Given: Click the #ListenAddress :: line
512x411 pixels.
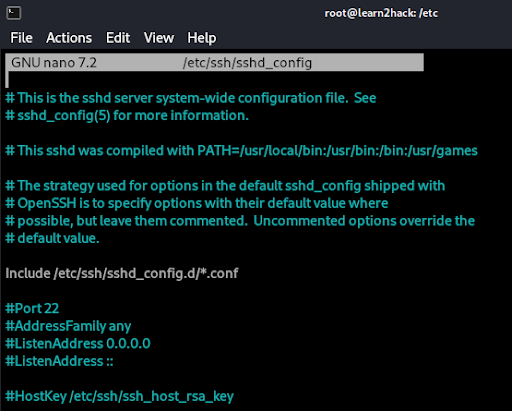Looking at the screenshot, I should [59, 361].
